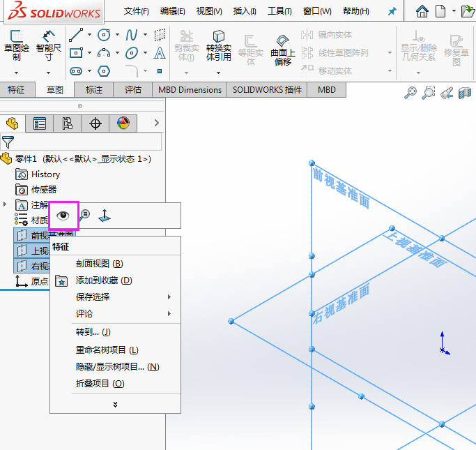Image resolution: width=476 pixels, height=450 pixels.
Task: Open the 保存选择 submenu
Action: 116,297
